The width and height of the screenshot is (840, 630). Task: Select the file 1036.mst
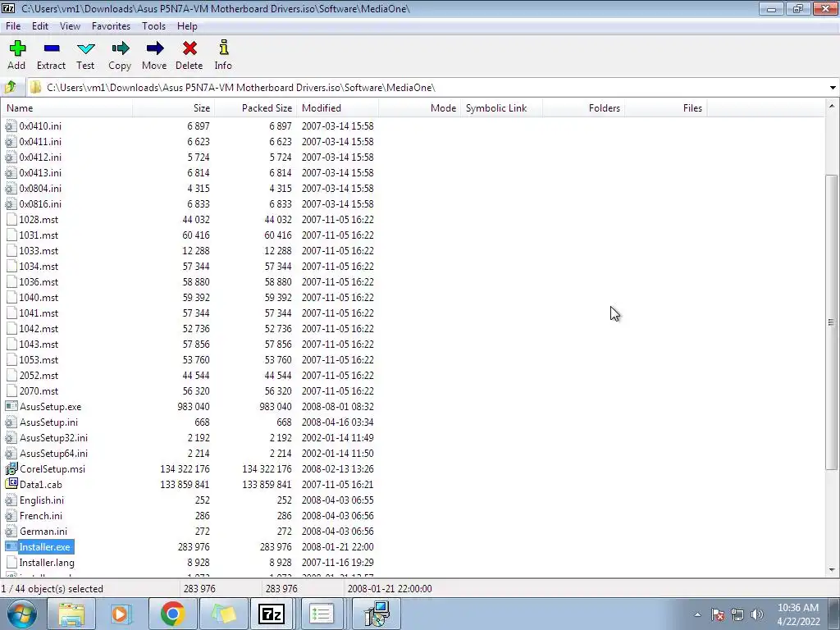point(39,282)
